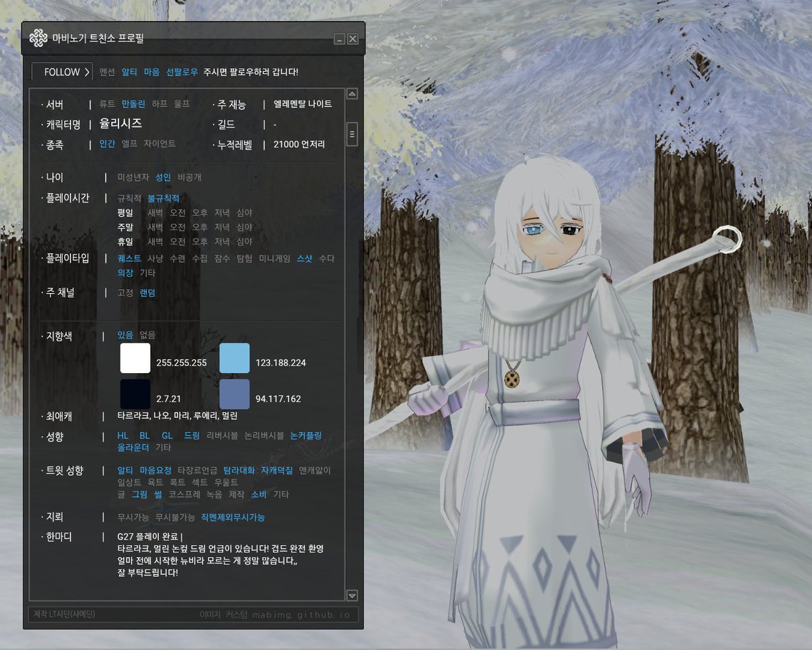Viewport: 812px width, 650px height.
Task: Toggle 미니게임 play type
Action: pos(275,259)
